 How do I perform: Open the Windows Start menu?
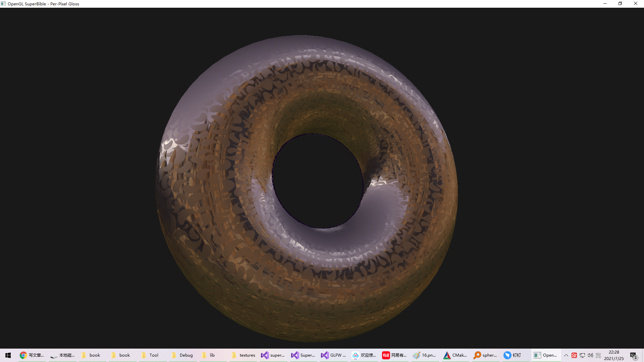tap(8, 355)
